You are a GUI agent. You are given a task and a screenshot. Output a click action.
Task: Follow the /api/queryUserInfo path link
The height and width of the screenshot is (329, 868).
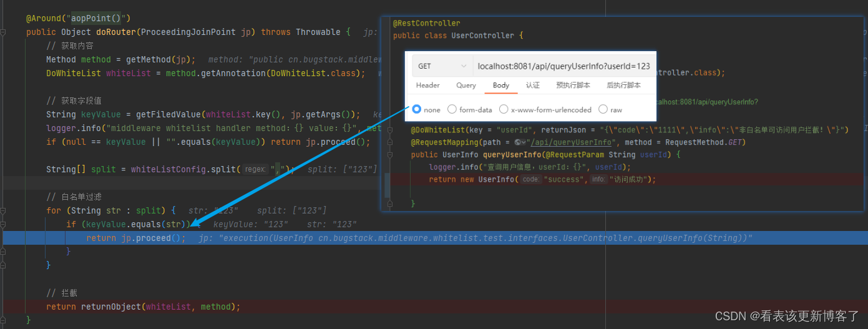tap(570, 142)
